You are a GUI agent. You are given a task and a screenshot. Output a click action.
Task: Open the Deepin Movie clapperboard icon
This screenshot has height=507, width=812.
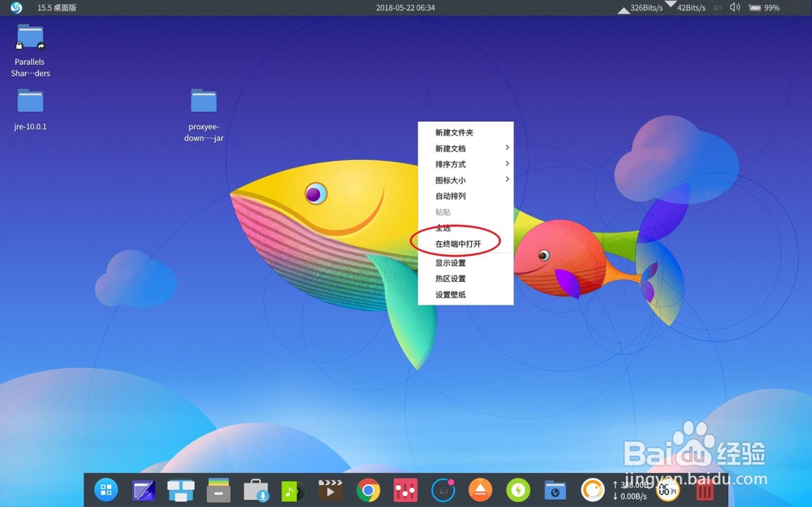click(330, 489)
